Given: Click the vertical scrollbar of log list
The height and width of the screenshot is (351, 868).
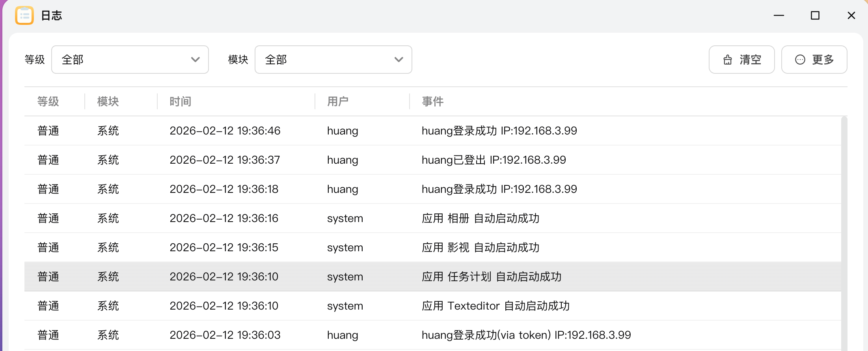Looking at the screenshot, I should [x=844, y=233].
